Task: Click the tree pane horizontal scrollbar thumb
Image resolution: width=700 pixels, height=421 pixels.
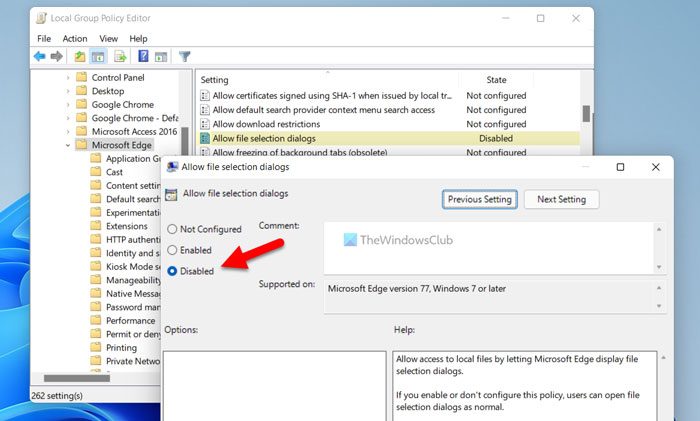Action: pyautogui.click(x=77, y=378)
